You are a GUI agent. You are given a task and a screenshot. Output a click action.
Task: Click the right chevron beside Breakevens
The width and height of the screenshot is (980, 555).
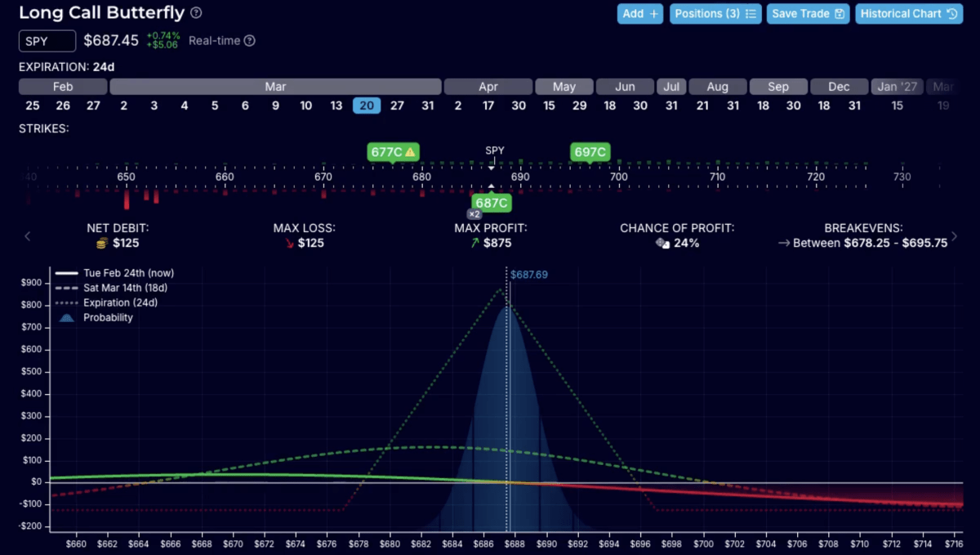[x=953, y=235]
